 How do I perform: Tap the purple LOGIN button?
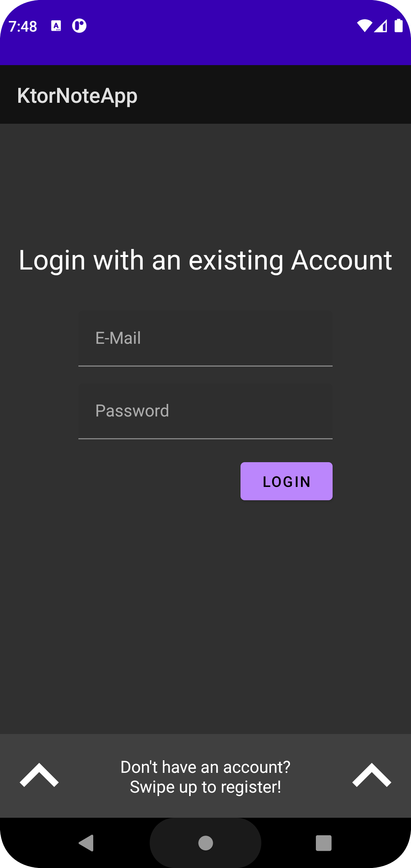click(287, 481)
